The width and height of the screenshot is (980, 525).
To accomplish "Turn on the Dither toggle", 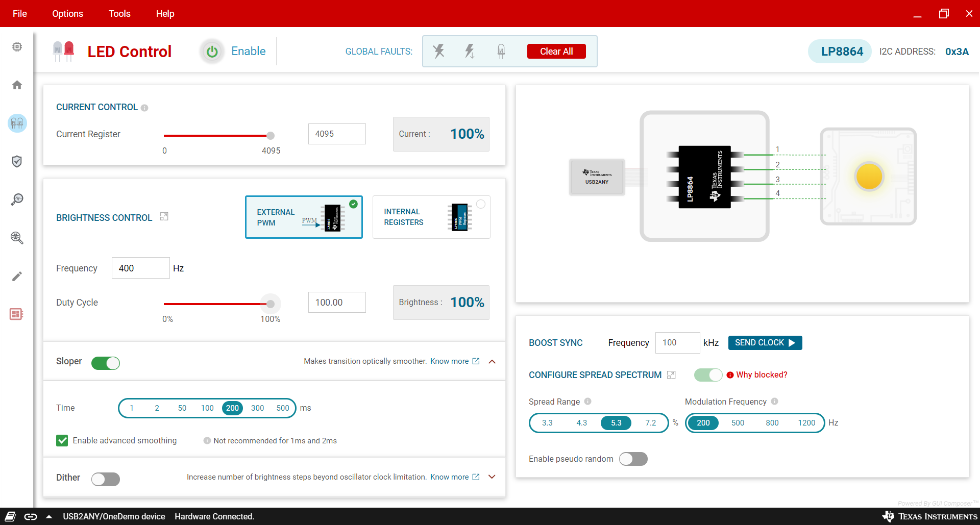I will [106, 479].
